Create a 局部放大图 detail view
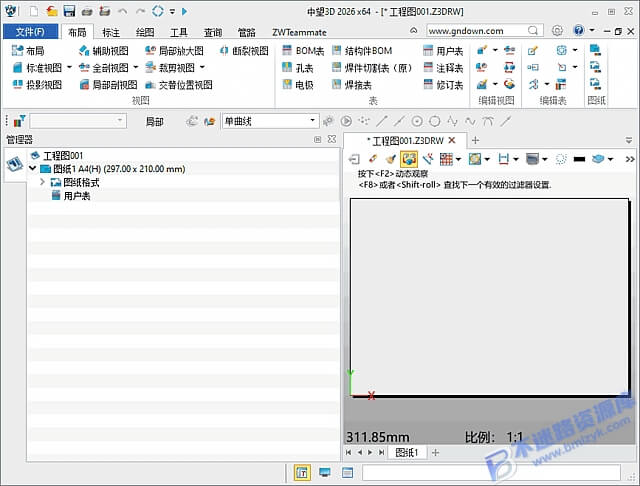Screen dimensions: 640x486 tap(174, 51)
